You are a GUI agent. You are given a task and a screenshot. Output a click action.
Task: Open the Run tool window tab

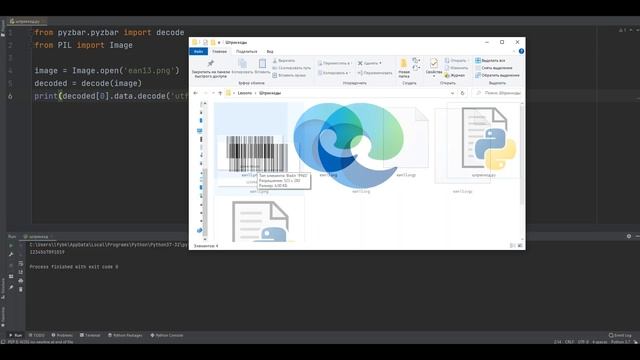click(x=16, y=335)
